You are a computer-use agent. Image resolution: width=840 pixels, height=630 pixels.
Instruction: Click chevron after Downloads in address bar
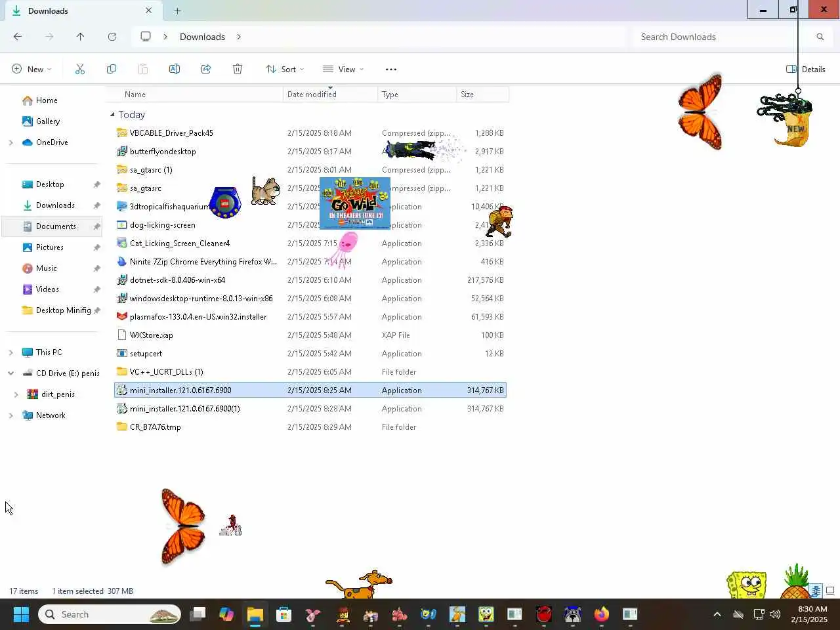[239, 37]
